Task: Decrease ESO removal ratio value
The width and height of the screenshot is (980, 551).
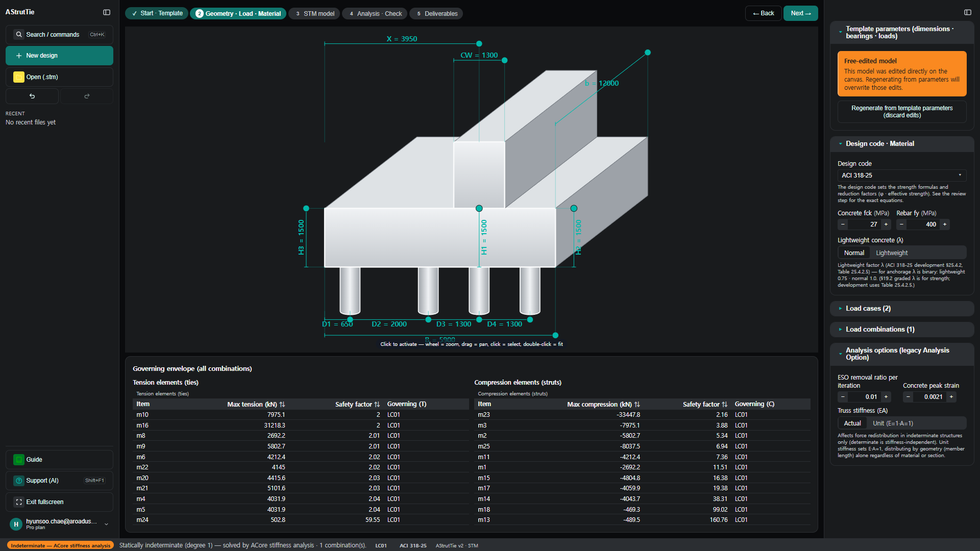Action: click(x=843, y=397)
